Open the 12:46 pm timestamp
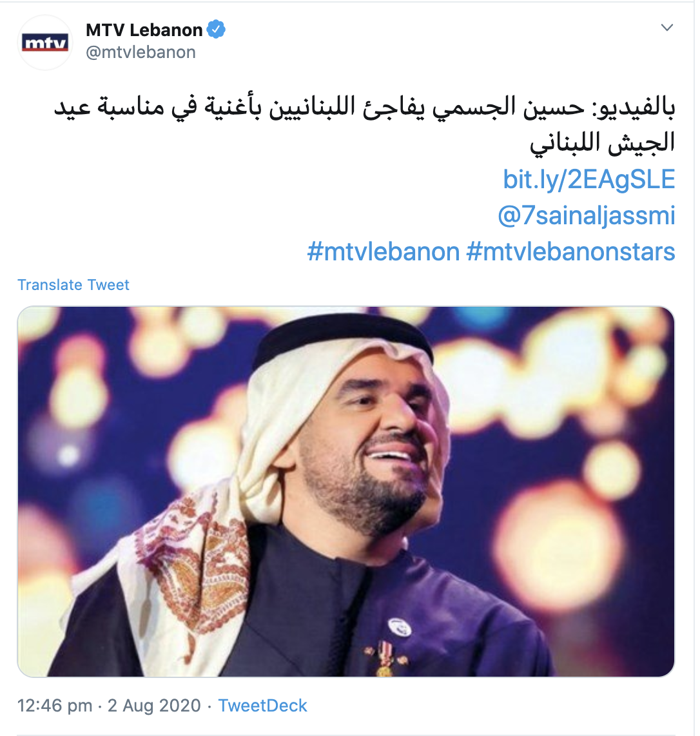Viewport: 700px width, 736px height. click(x=54, y=706)
